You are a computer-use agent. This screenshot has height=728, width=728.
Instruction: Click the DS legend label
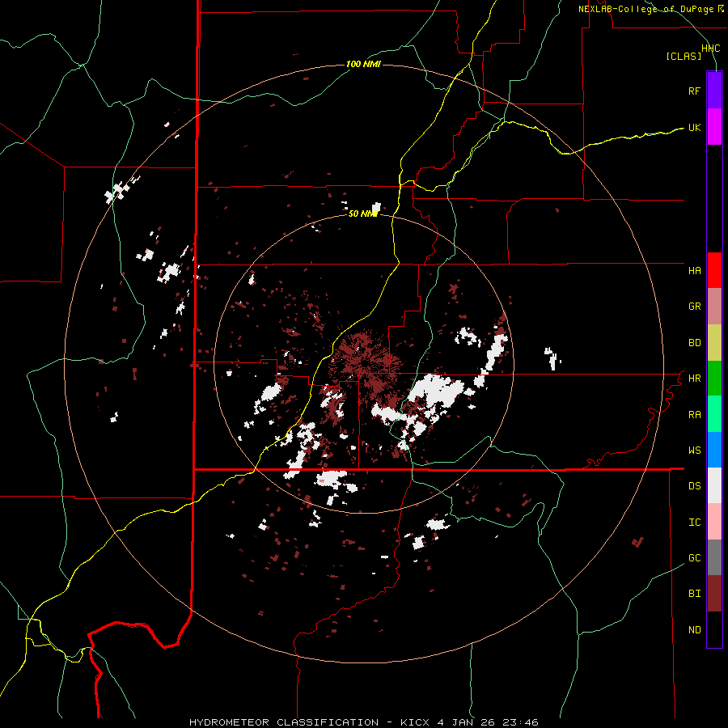point(694,486)
